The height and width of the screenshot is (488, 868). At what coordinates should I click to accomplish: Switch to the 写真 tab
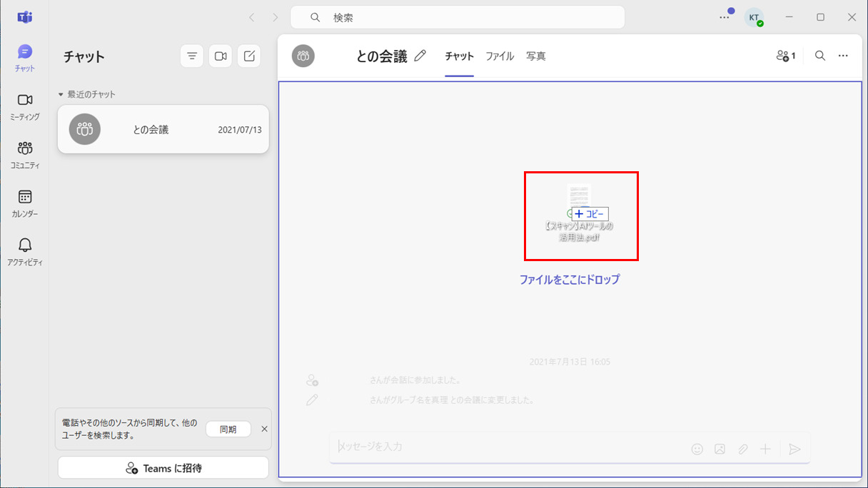535,55
